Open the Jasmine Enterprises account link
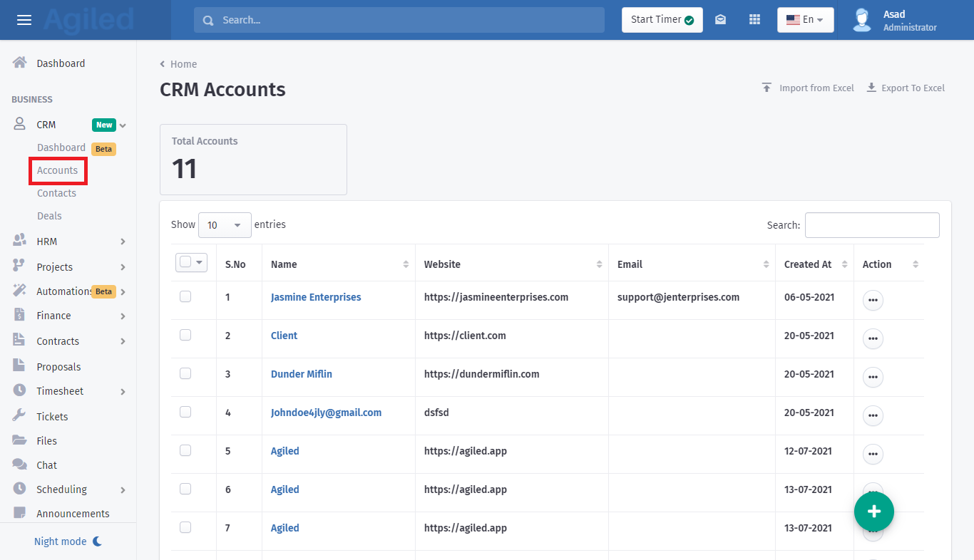 316,297
